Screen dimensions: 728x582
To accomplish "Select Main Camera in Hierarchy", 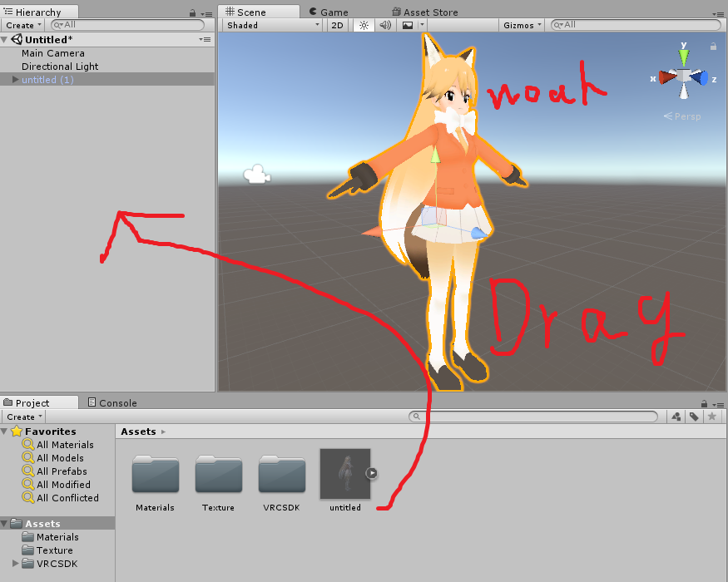I will coord(53,53).
